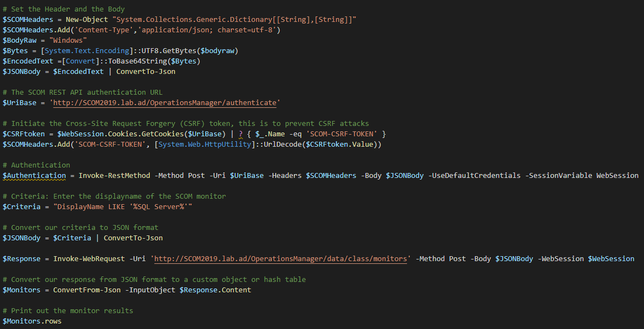Select the Invoke-WebRequest cmdlet
This screenshot has width=644, height=329.
click(89, 259)
